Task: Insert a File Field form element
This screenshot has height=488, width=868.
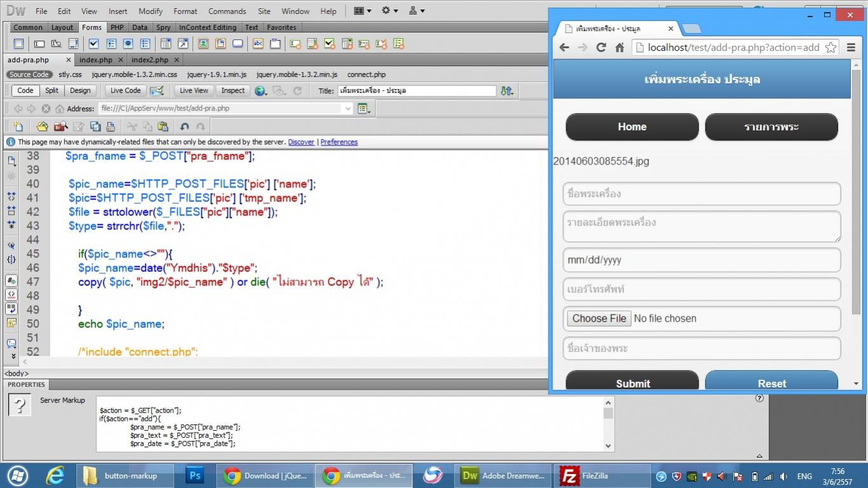Action: (x=220, y=44)
